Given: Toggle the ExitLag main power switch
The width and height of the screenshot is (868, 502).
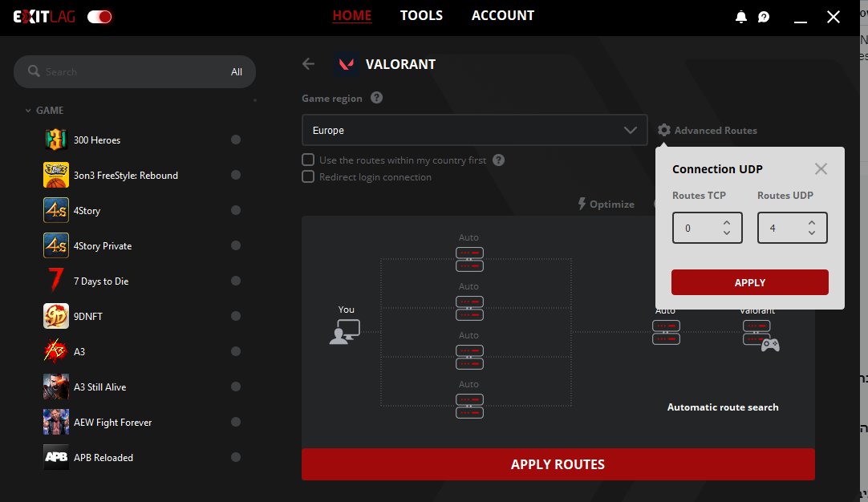Looking at the screenshot, I should coord(99,17).
